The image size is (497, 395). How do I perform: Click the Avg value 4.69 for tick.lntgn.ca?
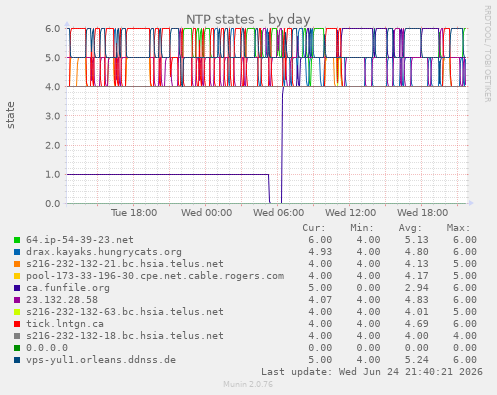(417, 324)
